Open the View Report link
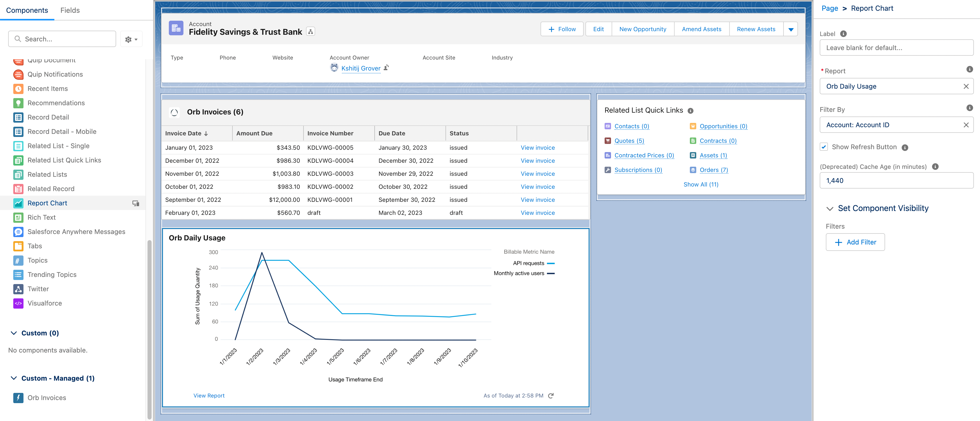980x421 pixels. [x=209, y=395]
